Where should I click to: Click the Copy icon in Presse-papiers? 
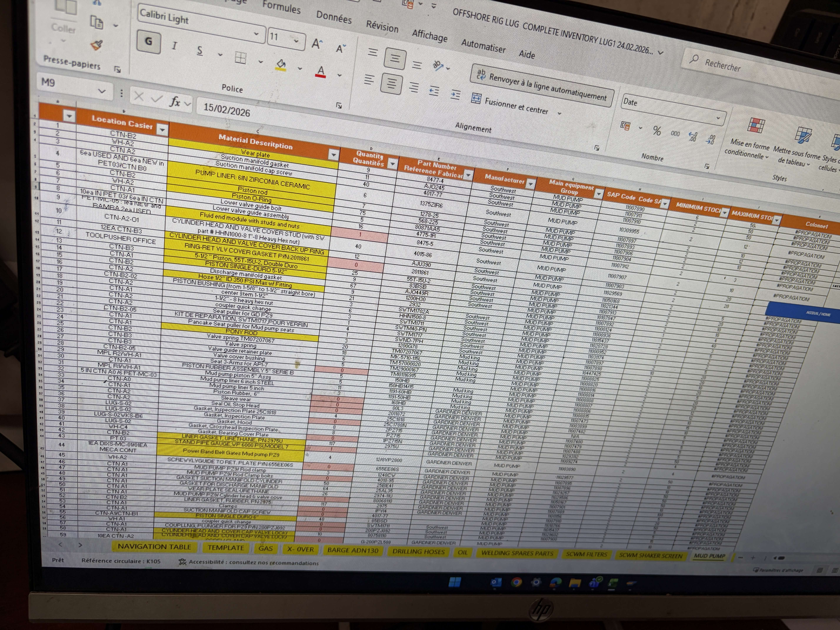pyautogui.click(x=96, y=22)
